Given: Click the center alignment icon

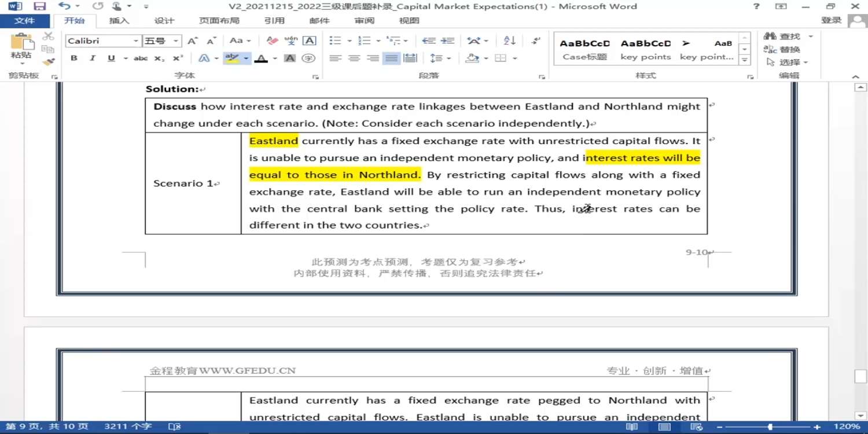Looking at the screenshot, I should pos(354,58).
